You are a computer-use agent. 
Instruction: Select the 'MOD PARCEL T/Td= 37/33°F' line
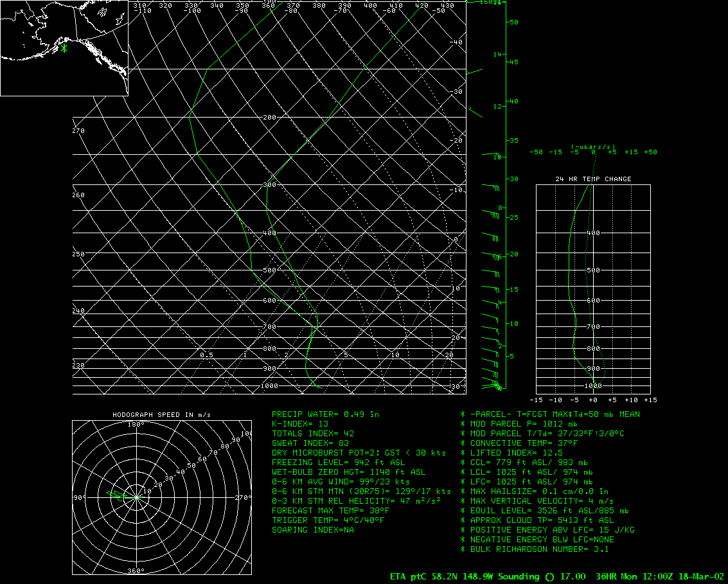542,434
